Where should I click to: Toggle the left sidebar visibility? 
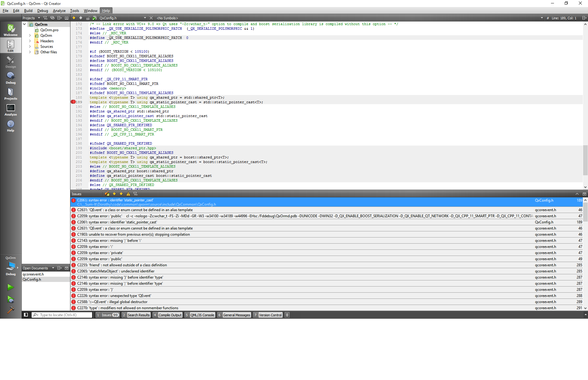coord(26,315)
